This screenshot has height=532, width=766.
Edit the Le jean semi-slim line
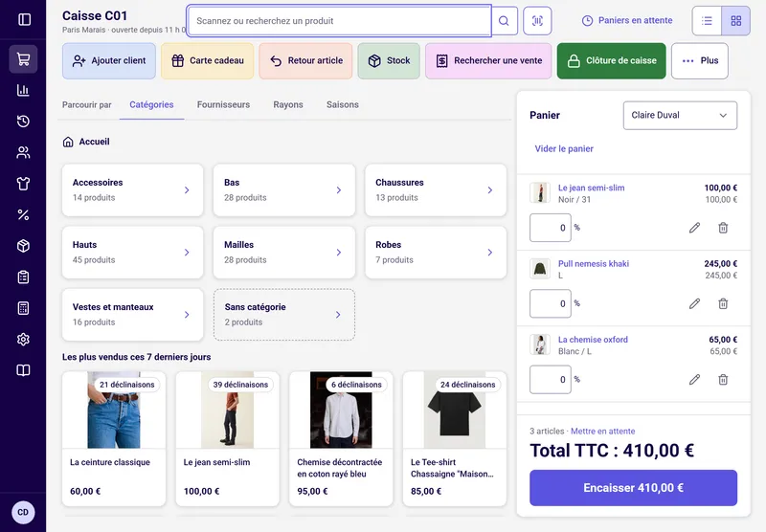695,228
